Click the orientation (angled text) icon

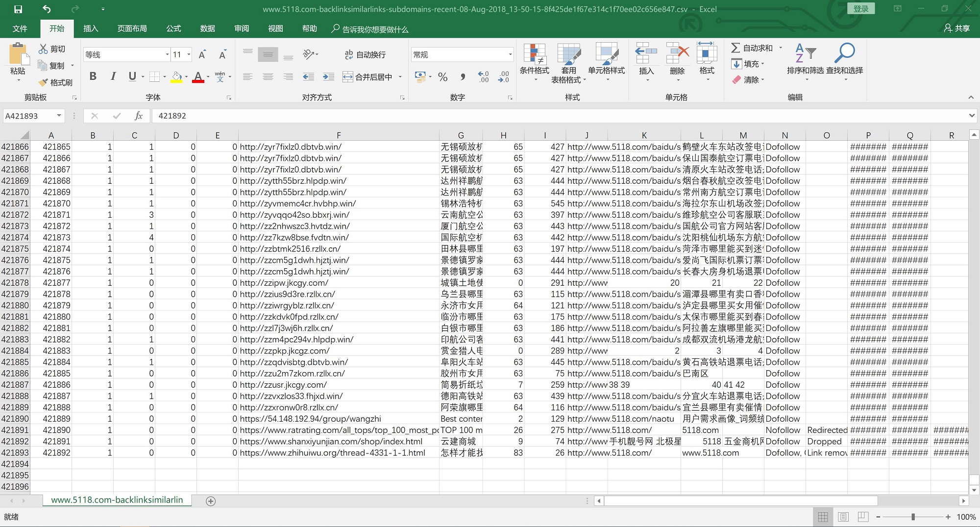(309, 54)
